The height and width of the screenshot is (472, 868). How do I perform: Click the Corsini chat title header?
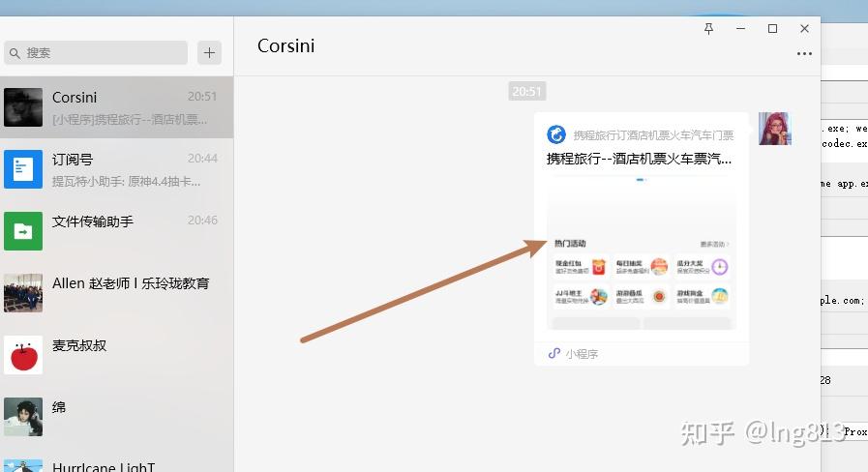click(286, 45)
